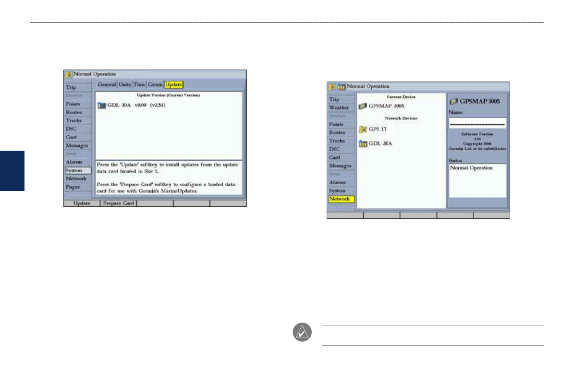Select the Update softkey
The height and width of the screenshot is (382, 588).
(82, 203)
